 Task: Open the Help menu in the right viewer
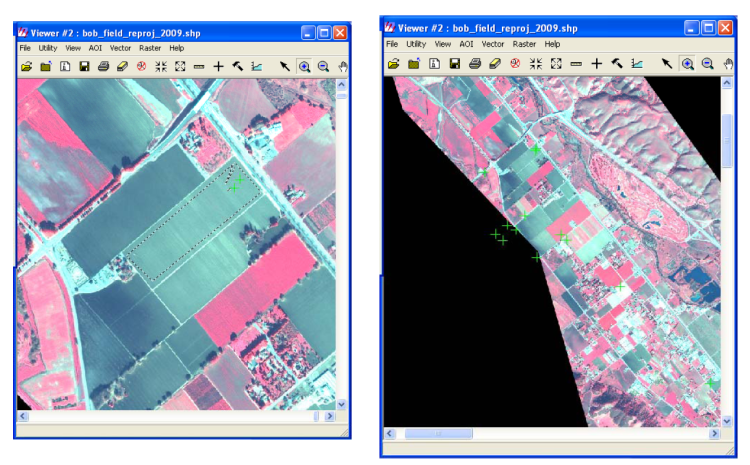[x=552, y=44]
